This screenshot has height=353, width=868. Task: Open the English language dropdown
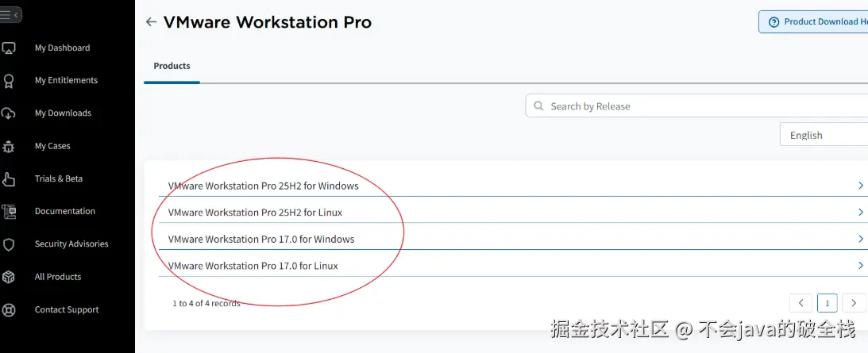point(824,135)
